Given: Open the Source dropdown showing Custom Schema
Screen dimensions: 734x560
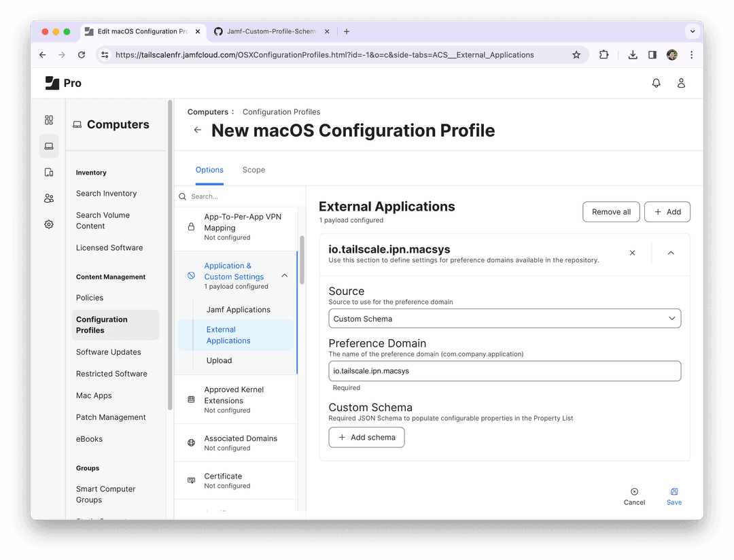Looking at the screenshot, I should (x=504, y=318).
